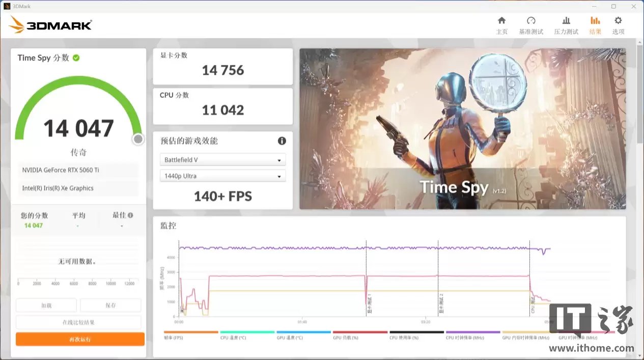
Task: Click the gray handle on the score gauge
Action: point(137,139)
